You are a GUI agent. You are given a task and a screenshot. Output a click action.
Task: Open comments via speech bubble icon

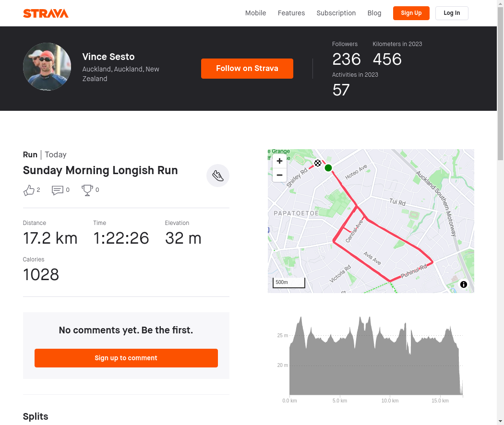coord(58,190)
